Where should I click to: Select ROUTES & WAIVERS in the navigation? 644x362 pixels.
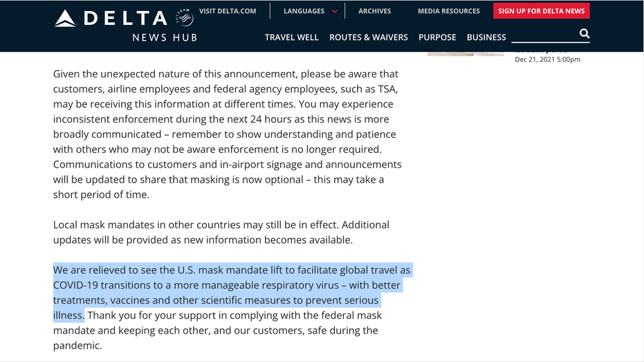click(369, 37)
